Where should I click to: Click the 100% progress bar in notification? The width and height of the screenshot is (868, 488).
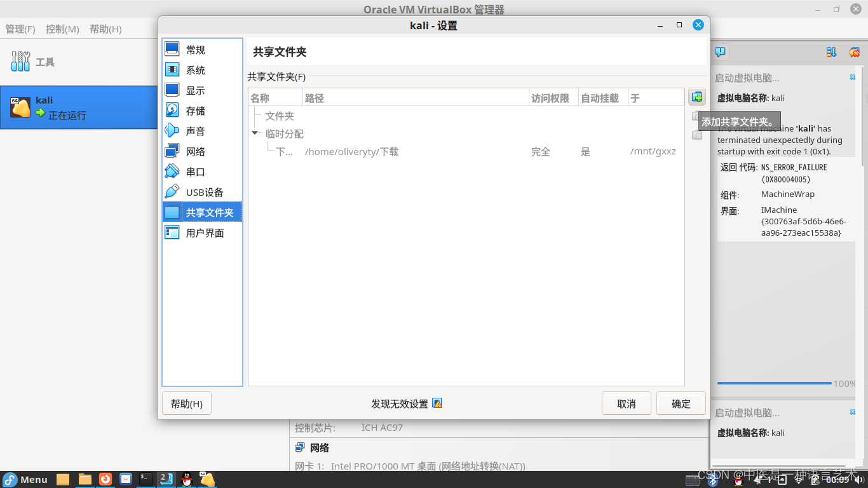click(x=774, y=383)
